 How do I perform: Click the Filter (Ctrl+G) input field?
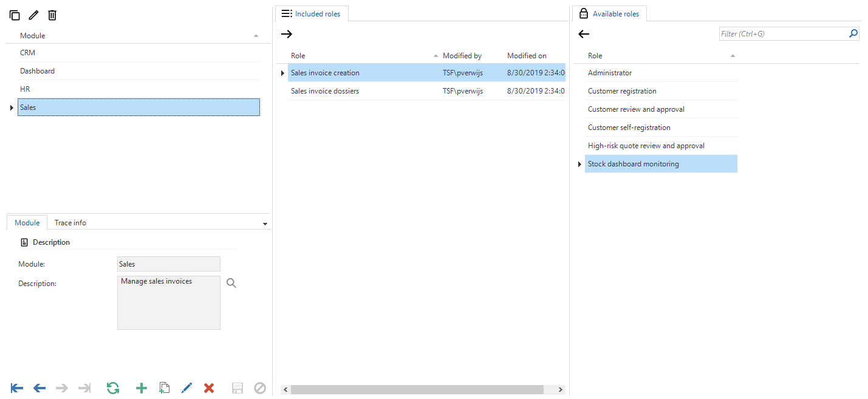(x=777, y=33)
